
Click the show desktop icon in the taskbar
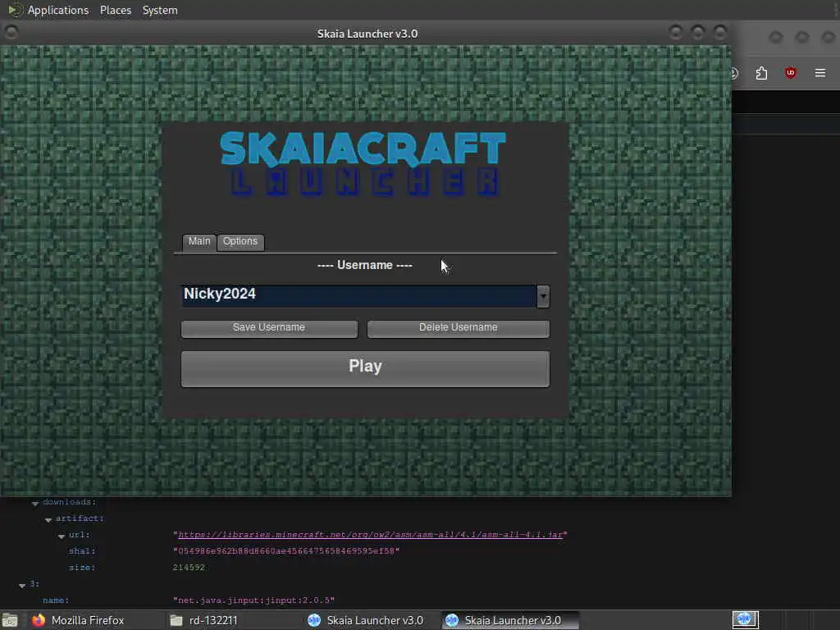10,621
